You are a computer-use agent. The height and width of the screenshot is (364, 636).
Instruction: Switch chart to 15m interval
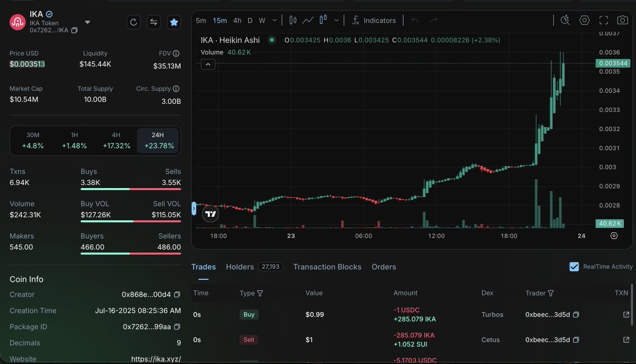220,20
